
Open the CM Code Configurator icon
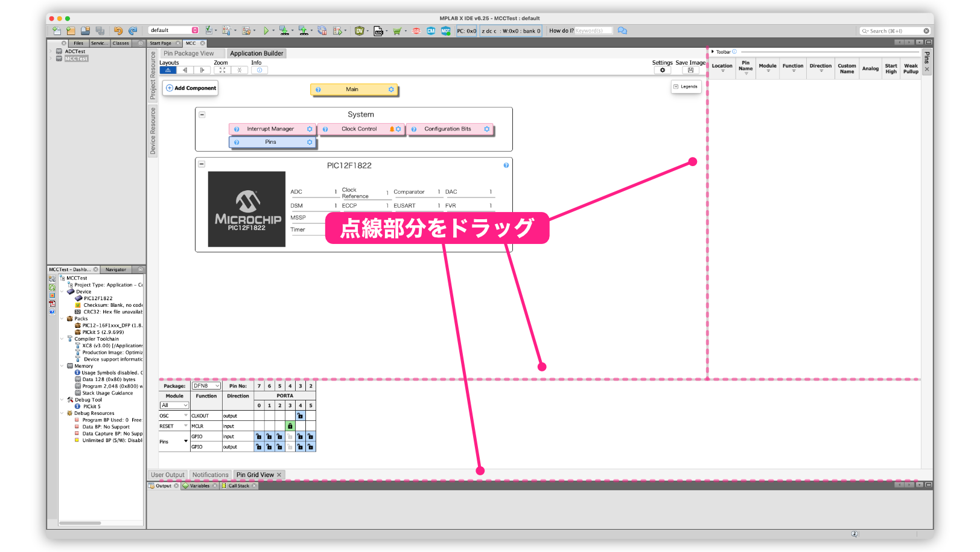point(431,31)
